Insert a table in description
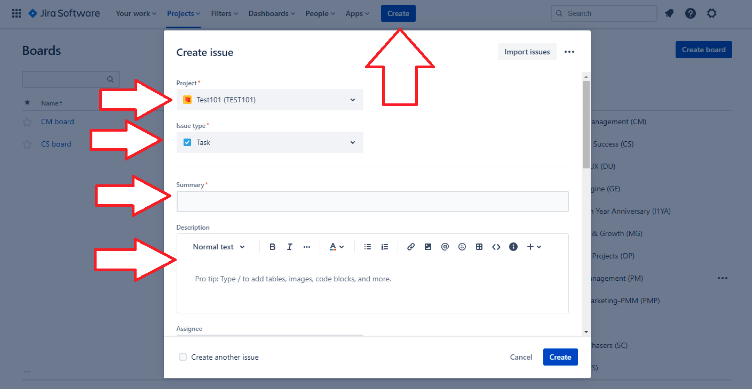The image size is (752, 389). pyautogui.click(x=479, y=247)
